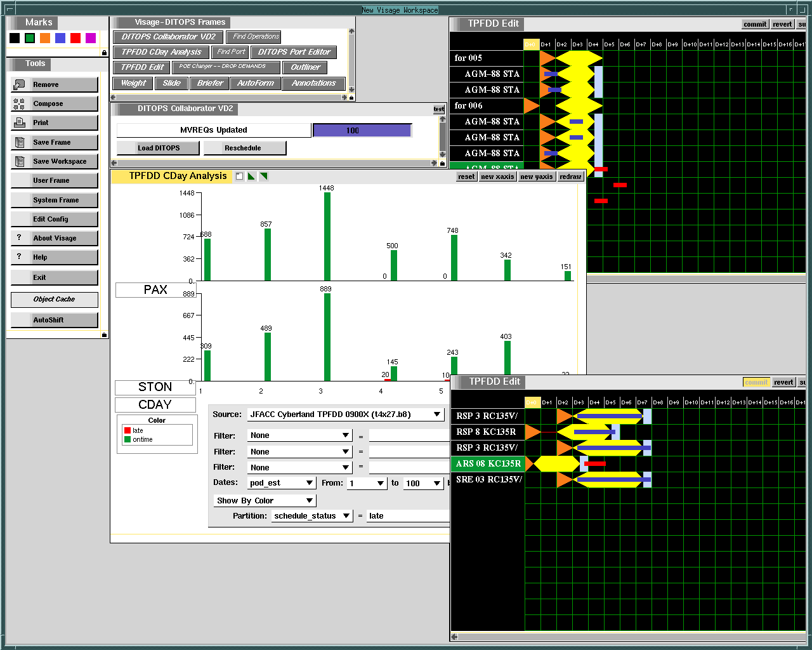
Task: Click the Help question mark icon
Action: [19, 256]
